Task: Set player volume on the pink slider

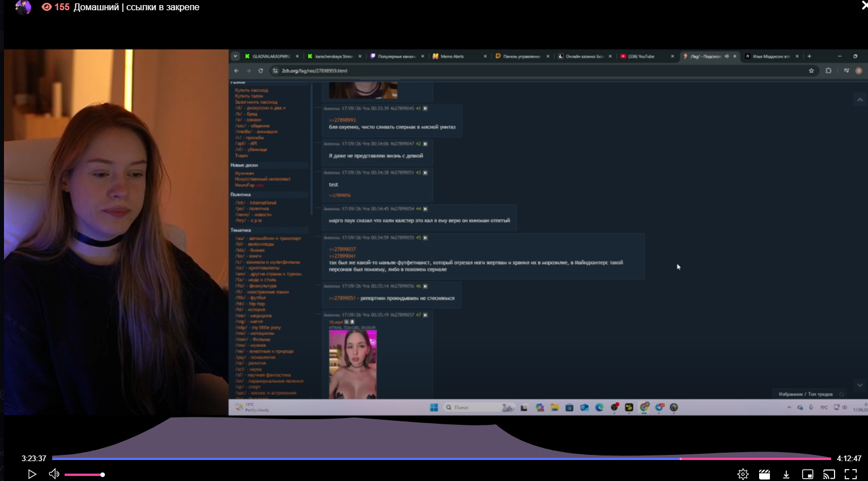Action: point(83,475)
